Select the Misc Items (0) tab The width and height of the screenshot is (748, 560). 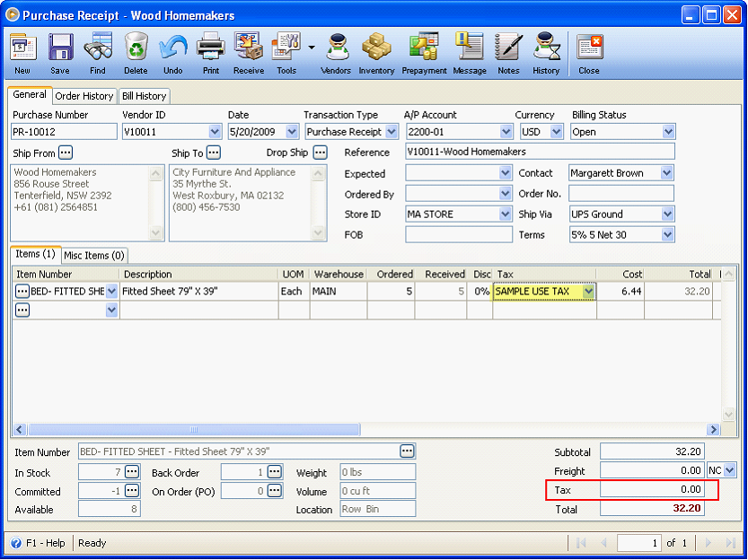(94, 256)
